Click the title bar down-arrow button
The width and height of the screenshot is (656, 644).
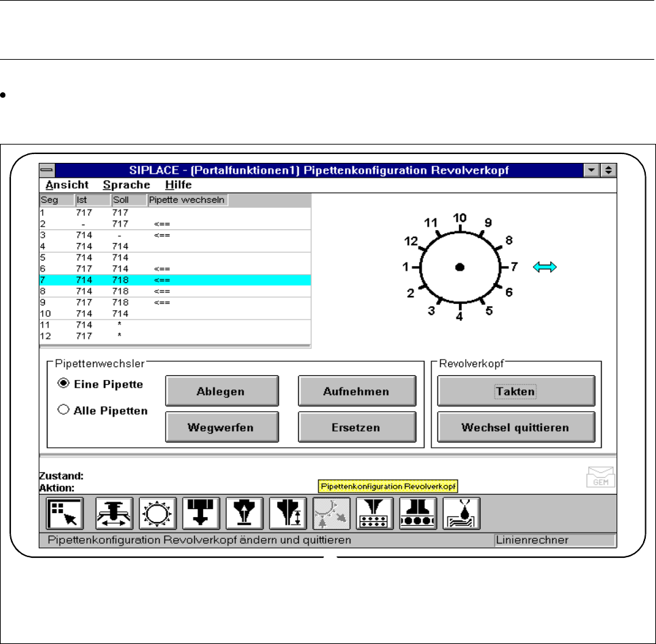point(591,170)
